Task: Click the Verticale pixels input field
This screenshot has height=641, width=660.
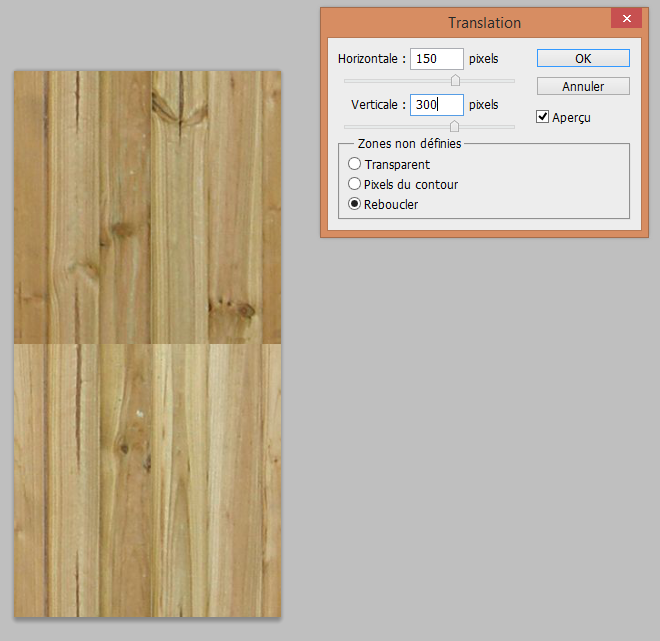Action: click(x=436, y=104)
